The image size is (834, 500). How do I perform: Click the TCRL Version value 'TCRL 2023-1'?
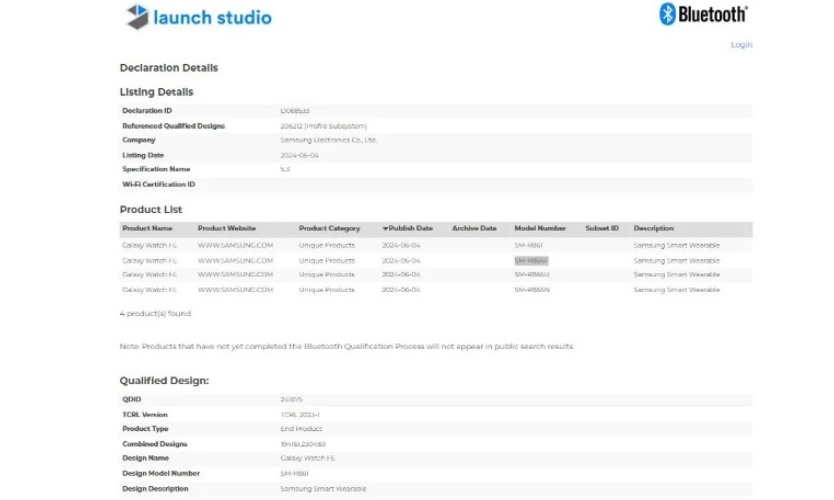tap(299, 415)
